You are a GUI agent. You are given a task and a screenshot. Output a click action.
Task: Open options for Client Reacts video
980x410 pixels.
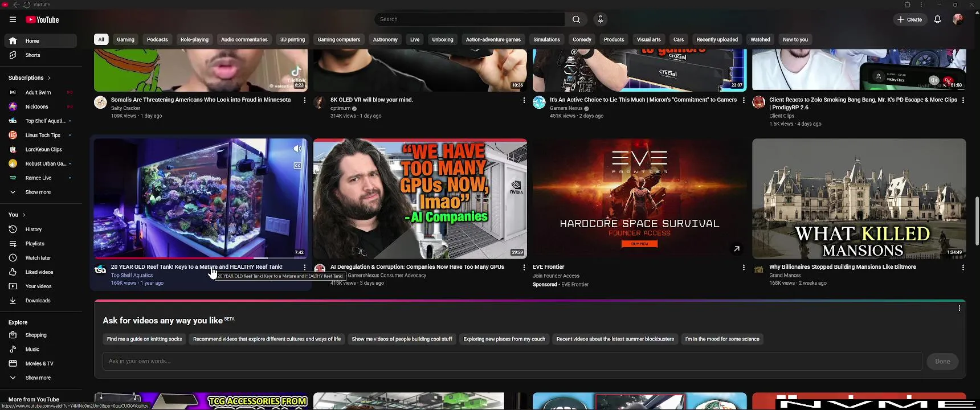click(963, 100)
